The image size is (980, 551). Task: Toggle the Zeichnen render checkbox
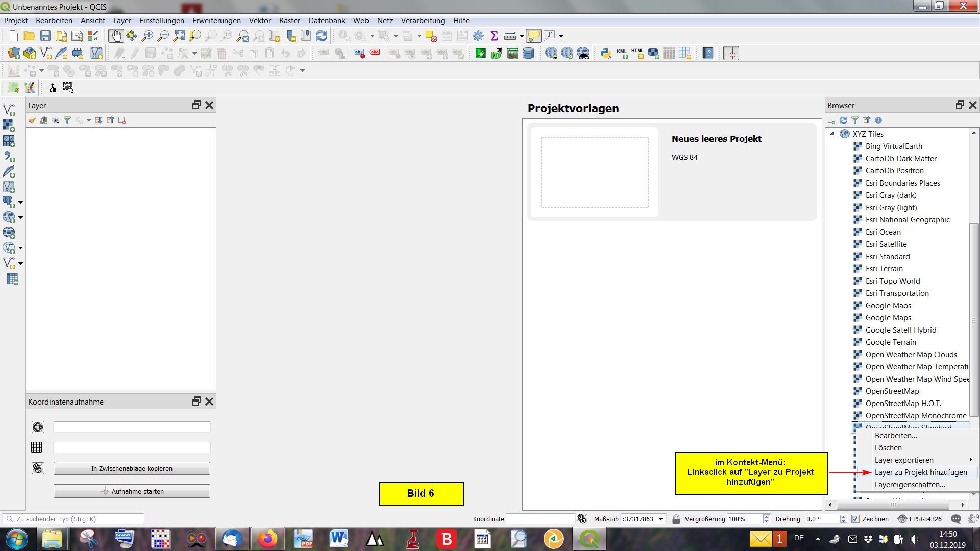pos(855,519)
